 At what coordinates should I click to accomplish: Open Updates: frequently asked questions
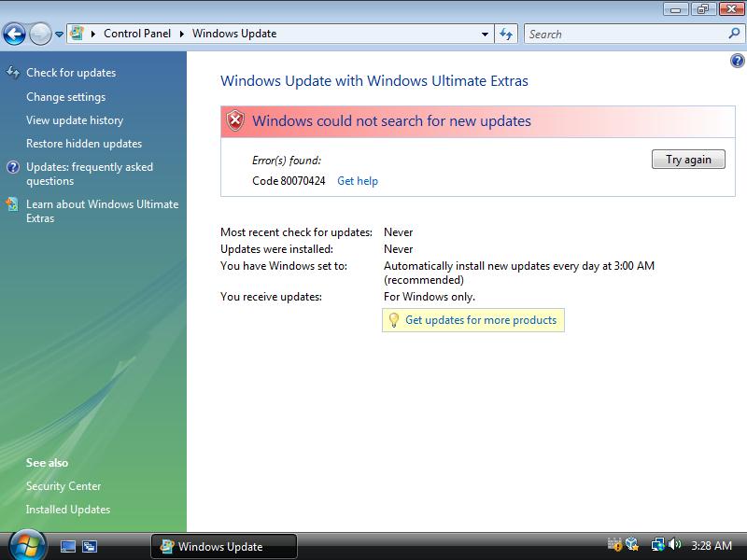[90, 174]
